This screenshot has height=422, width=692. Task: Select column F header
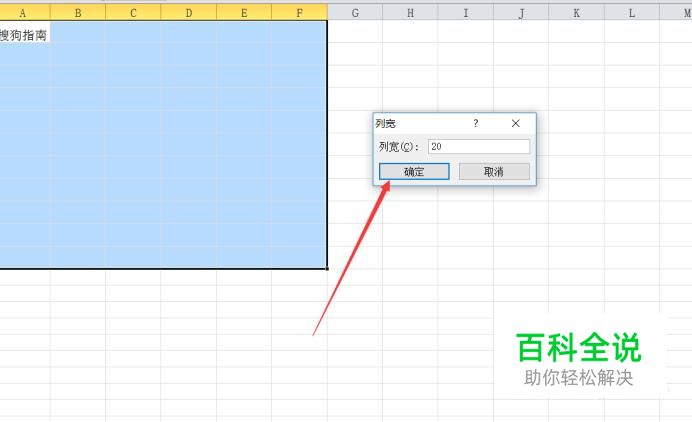tap(300, 13)
